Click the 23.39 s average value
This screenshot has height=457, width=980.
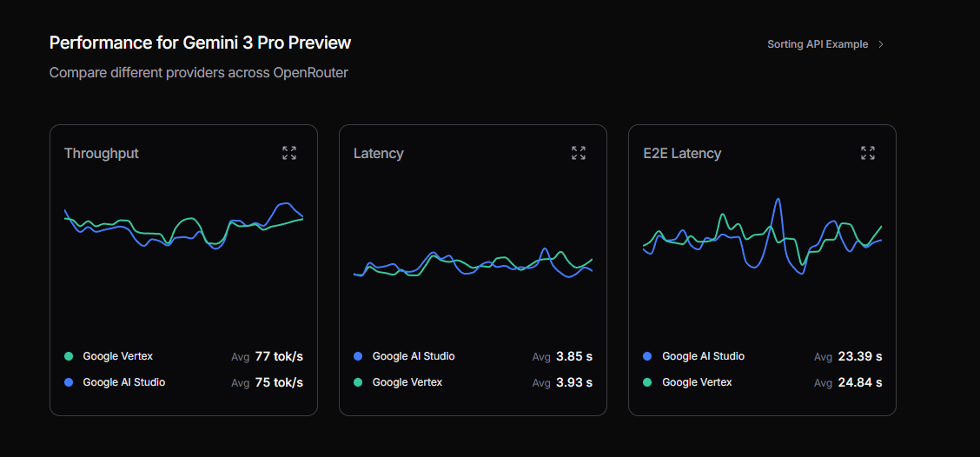[860, 357]
